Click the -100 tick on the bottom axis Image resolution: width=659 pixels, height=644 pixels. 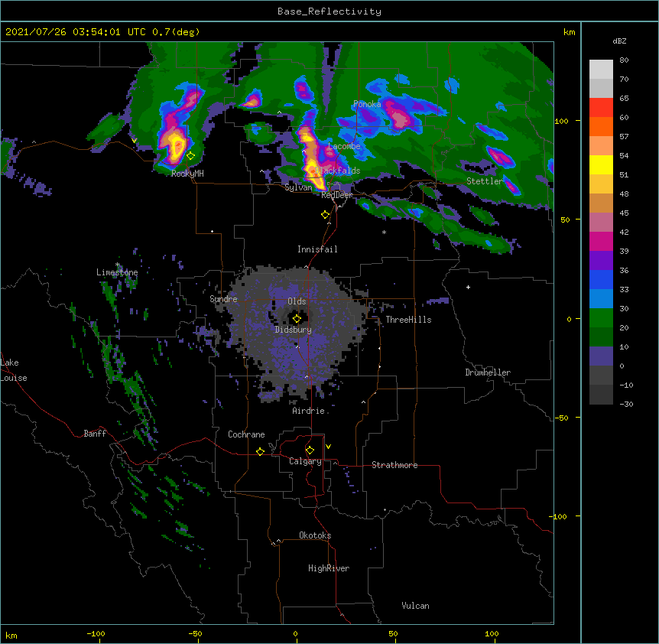[96, 633]
